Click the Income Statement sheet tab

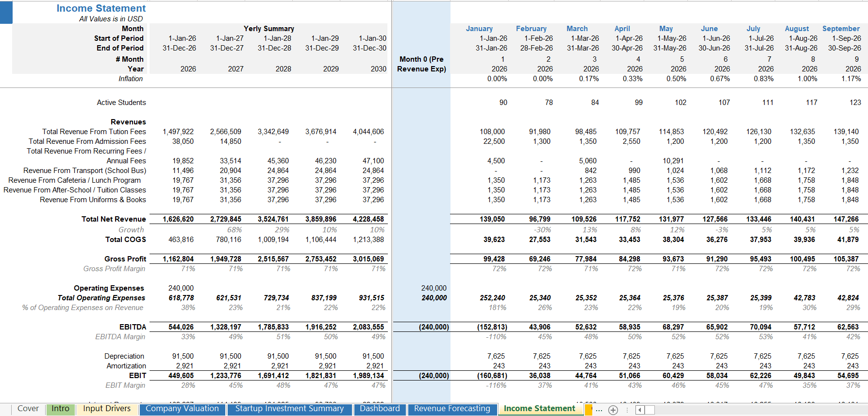pyautogui.click(x=539, y=409)
